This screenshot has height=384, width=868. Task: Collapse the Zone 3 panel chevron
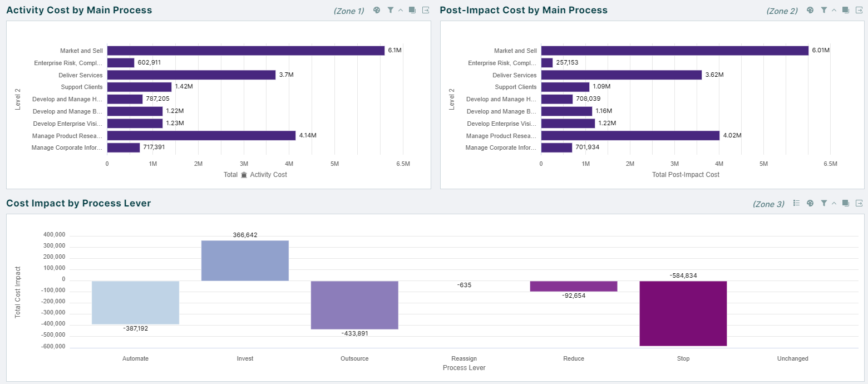[x=834, y=204]
